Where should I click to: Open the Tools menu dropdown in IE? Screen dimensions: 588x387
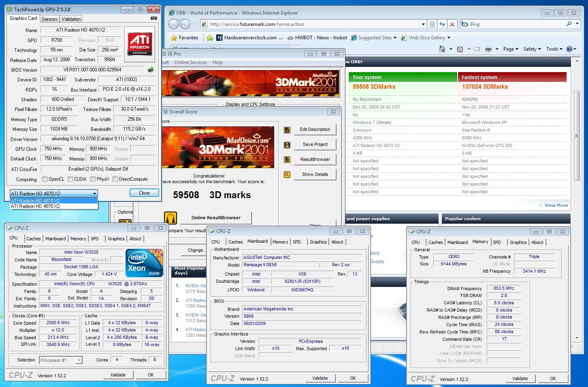[554, 49]
